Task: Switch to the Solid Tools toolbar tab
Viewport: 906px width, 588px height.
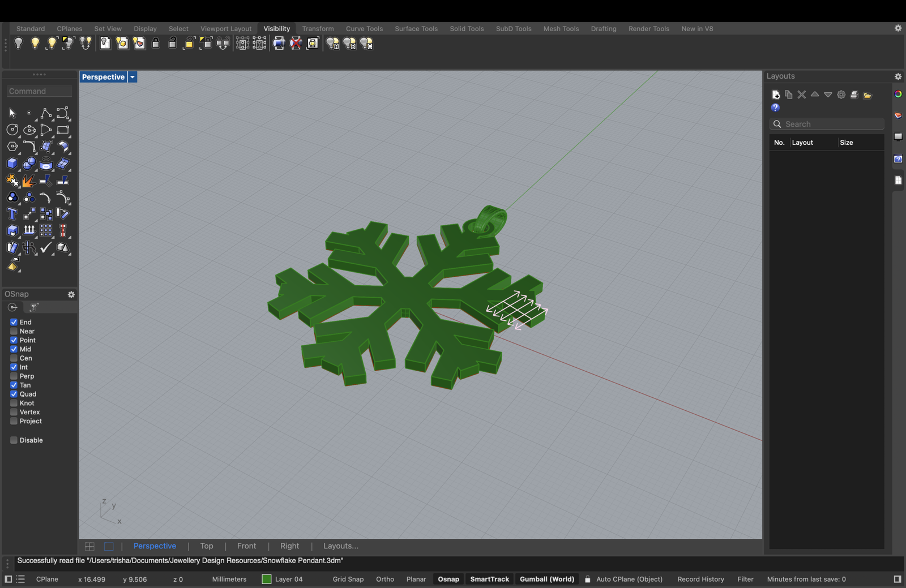Action: (467, 29)
